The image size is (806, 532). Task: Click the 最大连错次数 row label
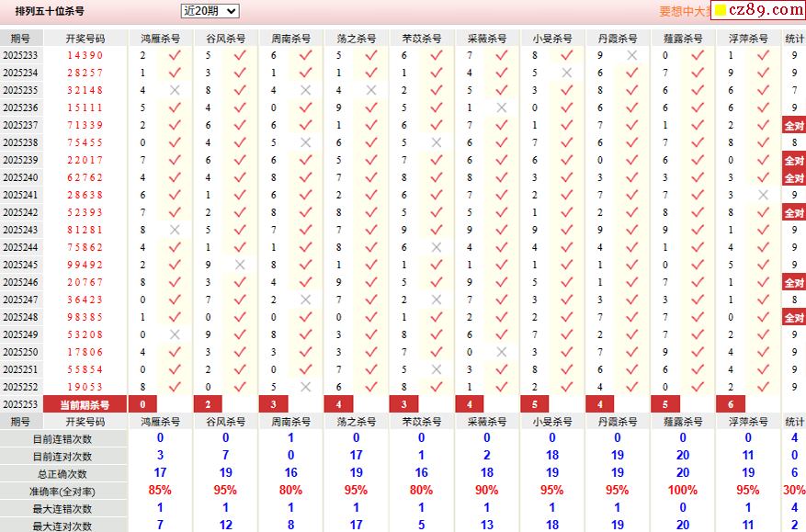pos(62,509)
